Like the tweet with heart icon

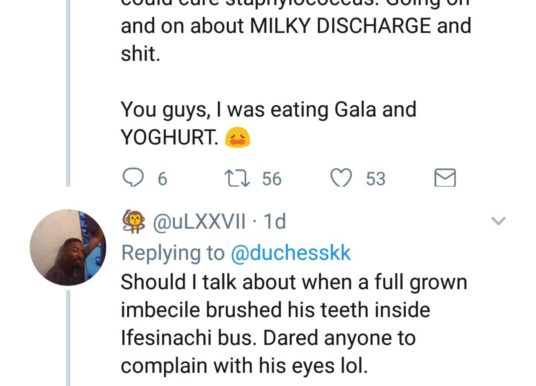coord(341,178)
